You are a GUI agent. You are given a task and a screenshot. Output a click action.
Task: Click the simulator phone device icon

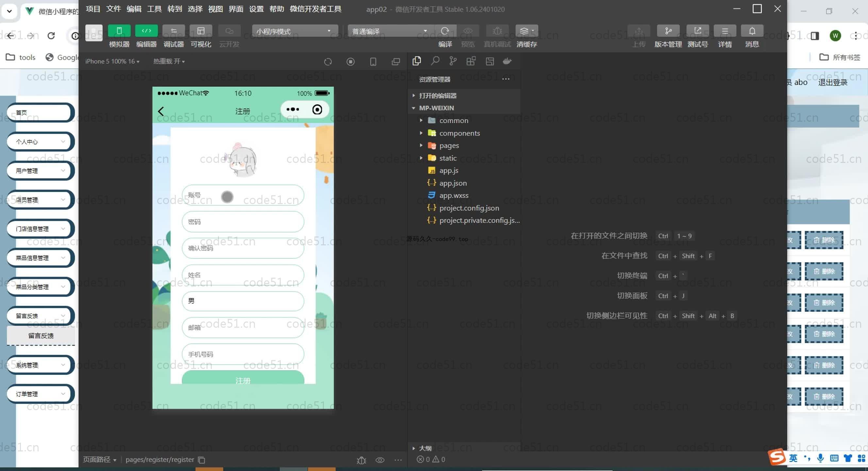[x=373, y=62]
